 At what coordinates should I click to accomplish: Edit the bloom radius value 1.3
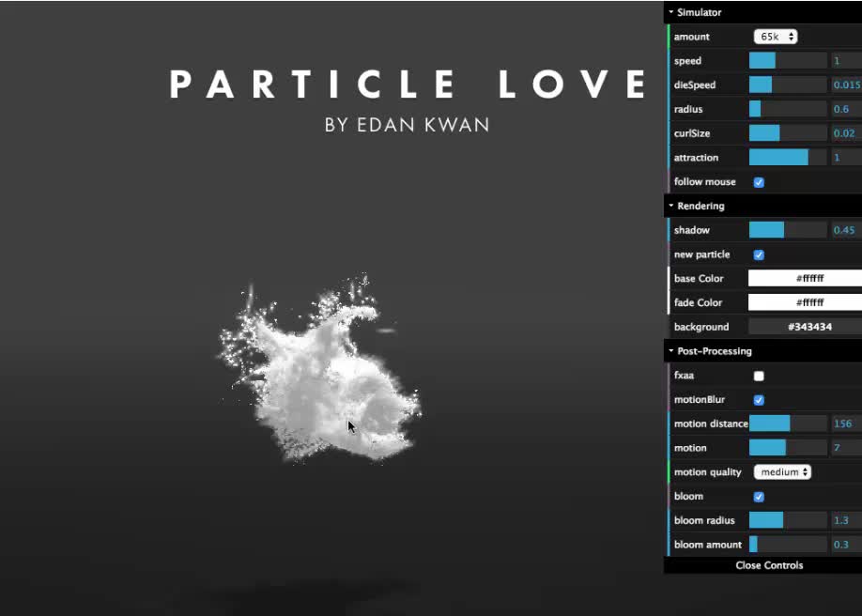846,520
